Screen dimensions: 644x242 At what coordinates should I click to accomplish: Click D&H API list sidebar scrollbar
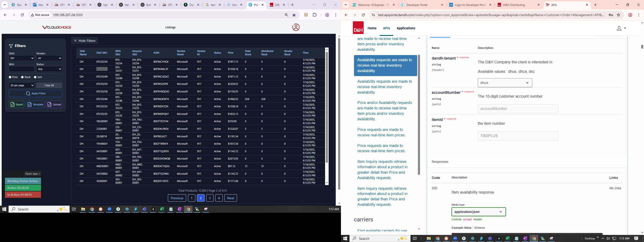[x=419, y=115]
